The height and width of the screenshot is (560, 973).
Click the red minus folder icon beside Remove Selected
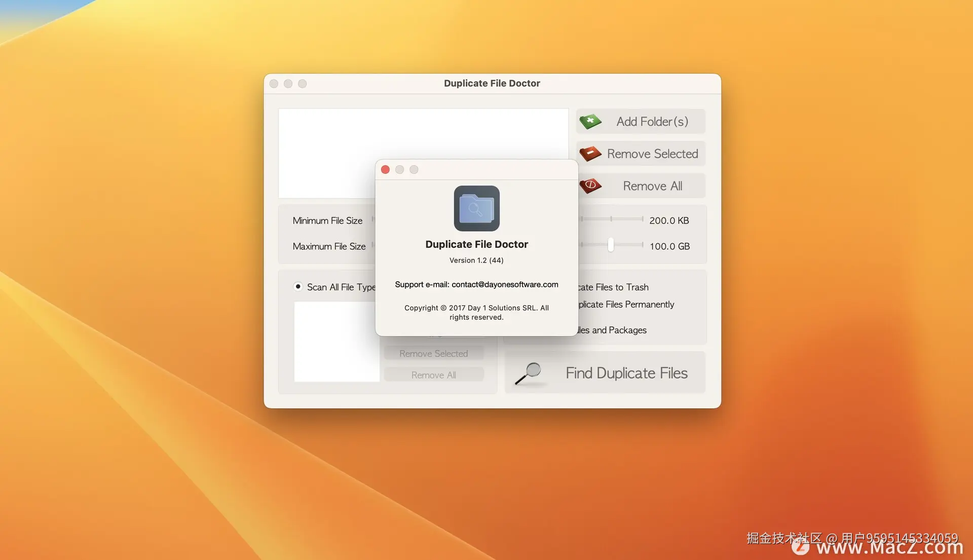[x=590, y=154]
